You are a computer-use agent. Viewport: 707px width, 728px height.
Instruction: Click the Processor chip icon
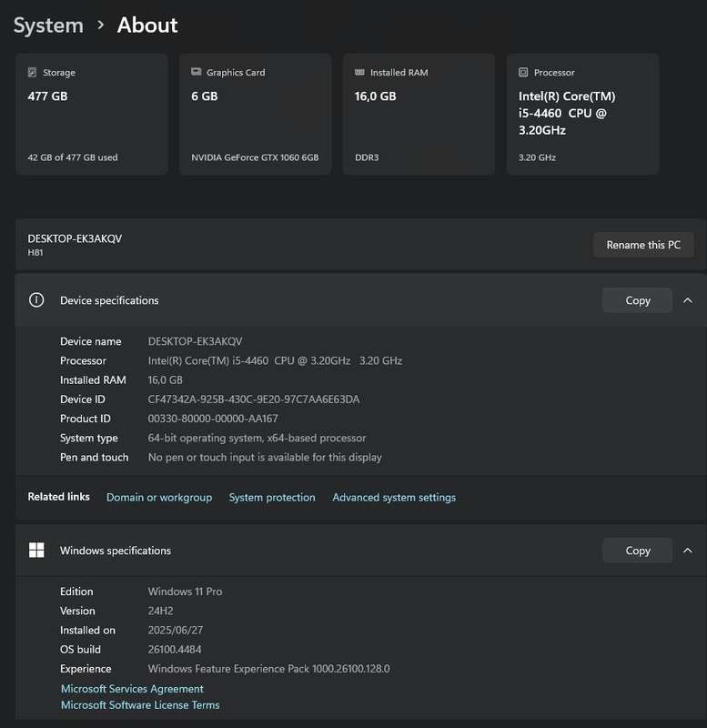pos(523,72)
